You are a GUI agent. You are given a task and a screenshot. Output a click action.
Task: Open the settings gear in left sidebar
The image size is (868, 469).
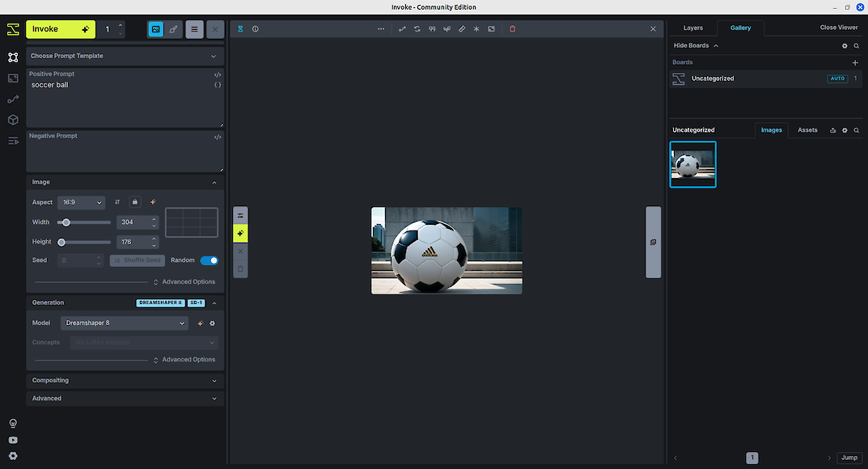13,456
